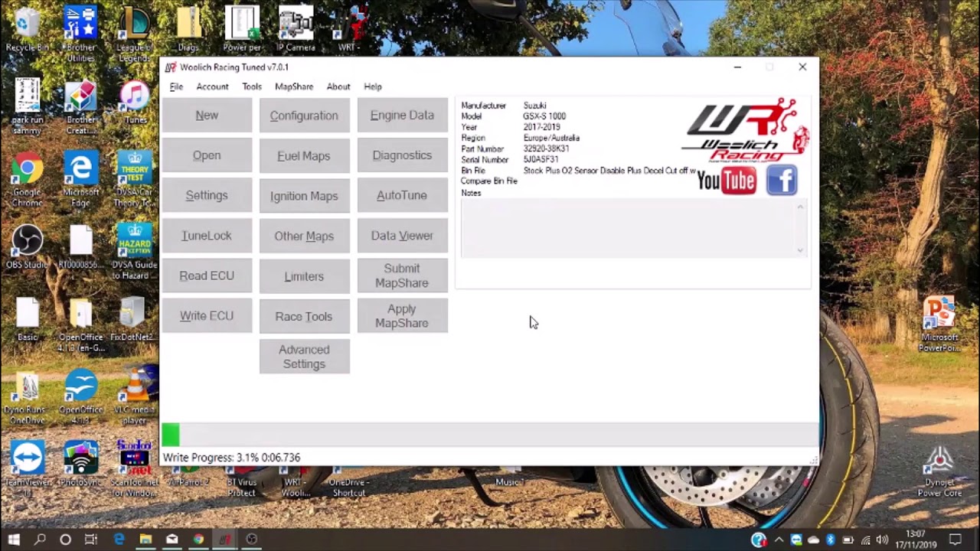Click the Notes box scroll-up arrow
Screen dimensions: 980x551
point(801,207)
